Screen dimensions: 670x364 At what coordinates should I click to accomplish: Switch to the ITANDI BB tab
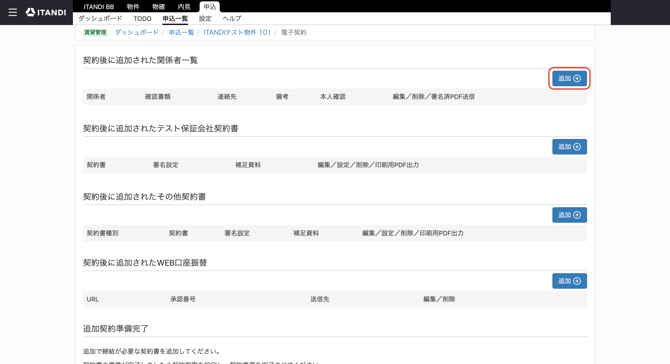pos(99,7)
